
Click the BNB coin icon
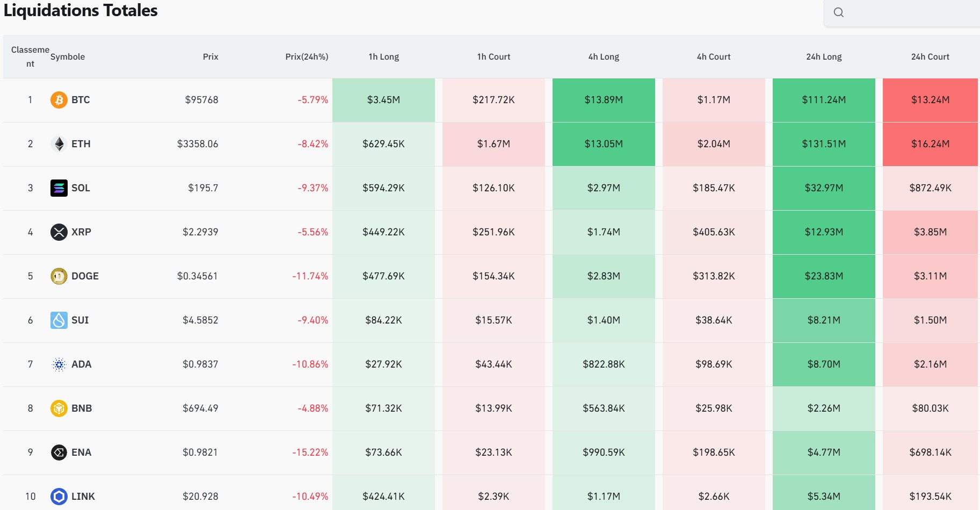(x=59, y=408)
